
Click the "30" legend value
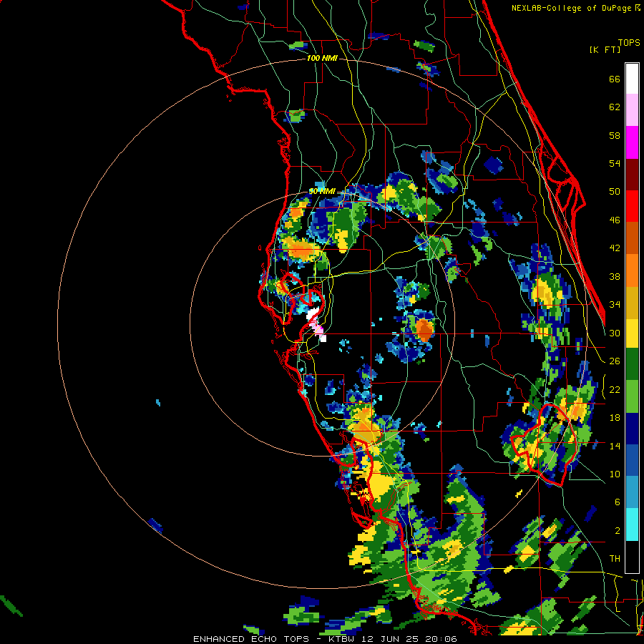coord(615,333)
